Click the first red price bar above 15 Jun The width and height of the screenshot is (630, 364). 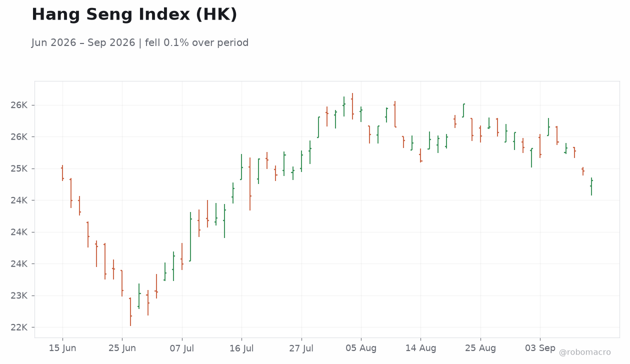click(x=62, y=173)
